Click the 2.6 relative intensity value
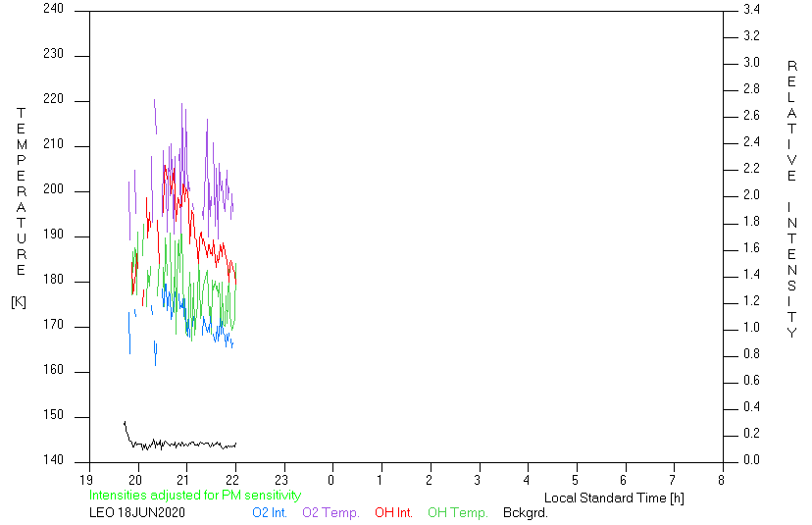The width and height of the screenshot is (812, 525). point(751,115)
